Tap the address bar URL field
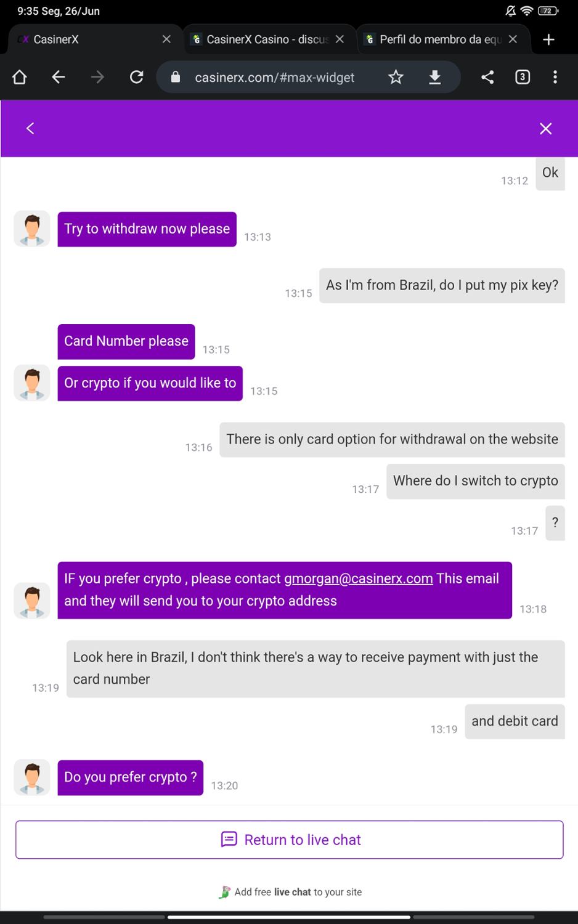Image resolution: width=578 pixels, height=924 pixels. coord(274,77)
